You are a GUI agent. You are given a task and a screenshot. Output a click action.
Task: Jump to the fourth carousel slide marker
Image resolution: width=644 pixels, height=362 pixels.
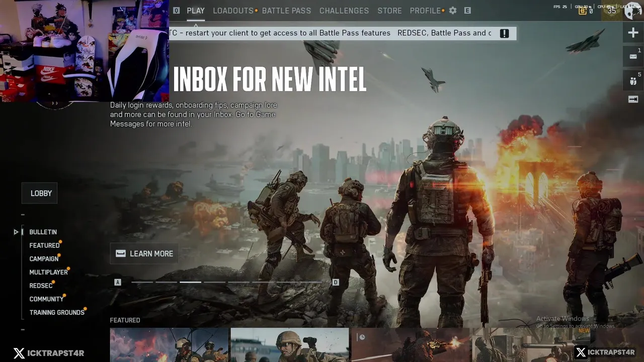point(214,282)
